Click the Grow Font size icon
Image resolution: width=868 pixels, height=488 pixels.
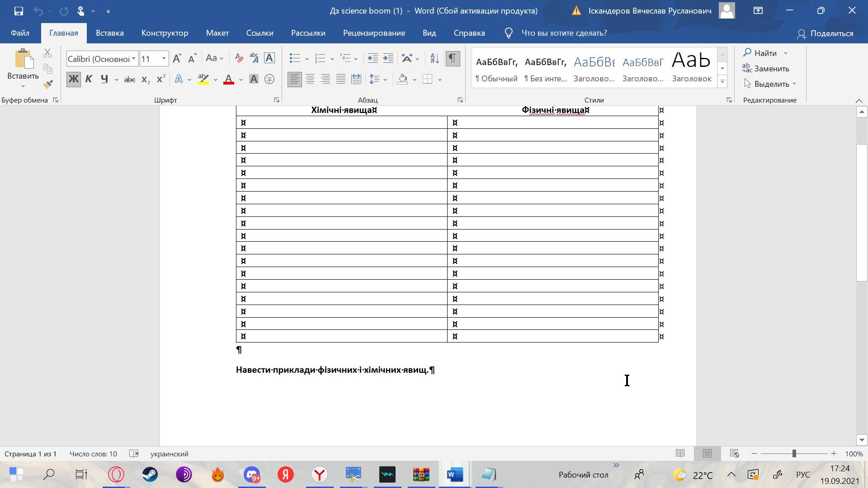pos(177,58)
